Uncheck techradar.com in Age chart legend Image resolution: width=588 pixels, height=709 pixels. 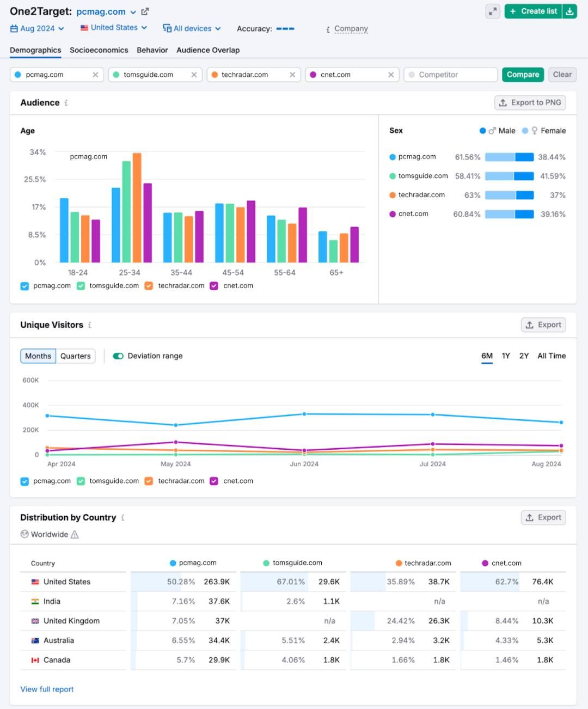(149, 286)
